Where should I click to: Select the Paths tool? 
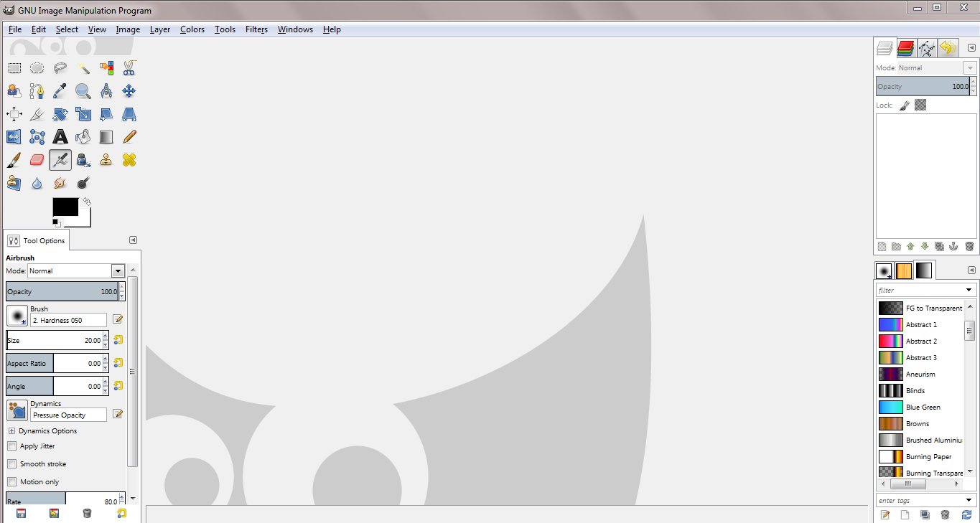(x=37, y=91)
